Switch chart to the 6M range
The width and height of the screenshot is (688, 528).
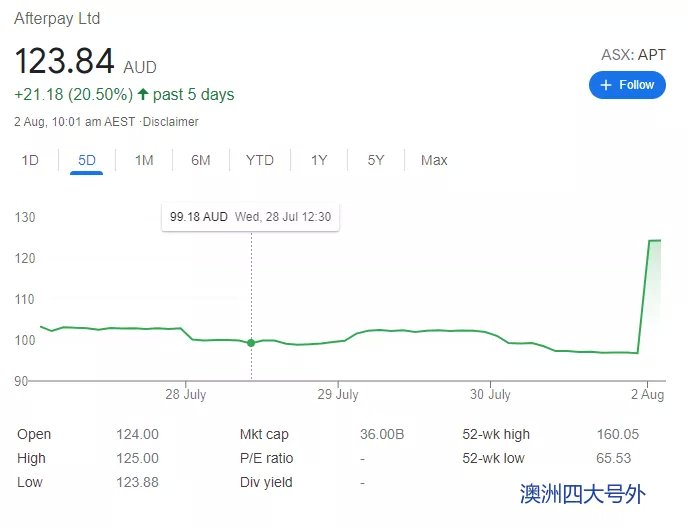click(x=201, y=160)
